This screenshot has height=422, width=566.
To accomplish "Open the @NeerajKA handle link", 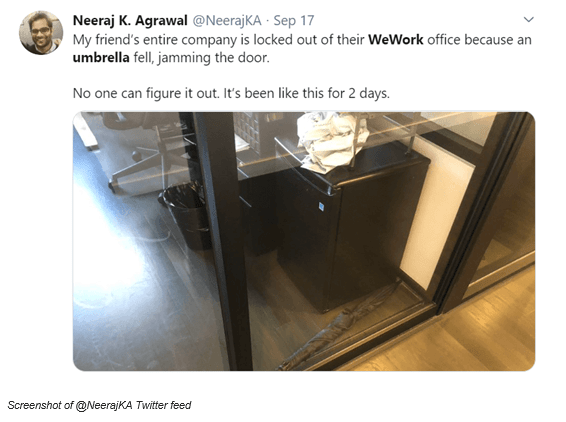I will click(227, 20).
